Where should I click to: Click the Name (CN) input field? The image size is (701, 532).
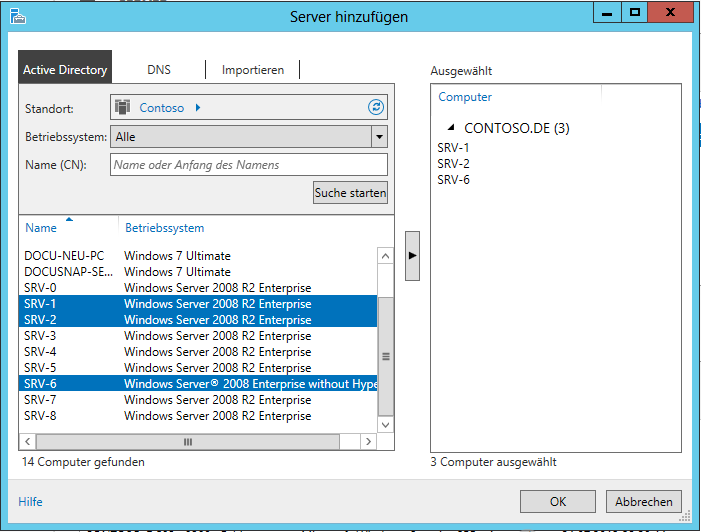(248, 165)
